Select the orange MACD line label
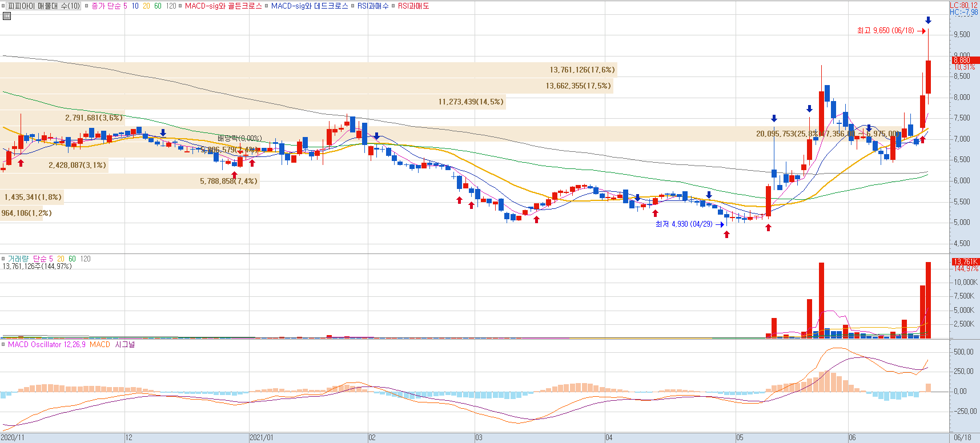980x443 pixels. (x=99, y=344)
